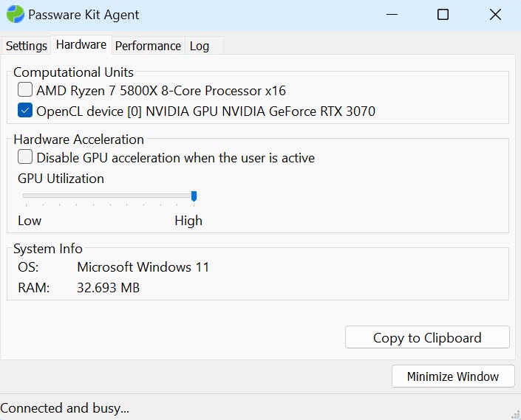Click the 'Microsoft Windows 11' OS value
Image resolution: width=521 pixels, height=420 pixels.
[143, 267]
